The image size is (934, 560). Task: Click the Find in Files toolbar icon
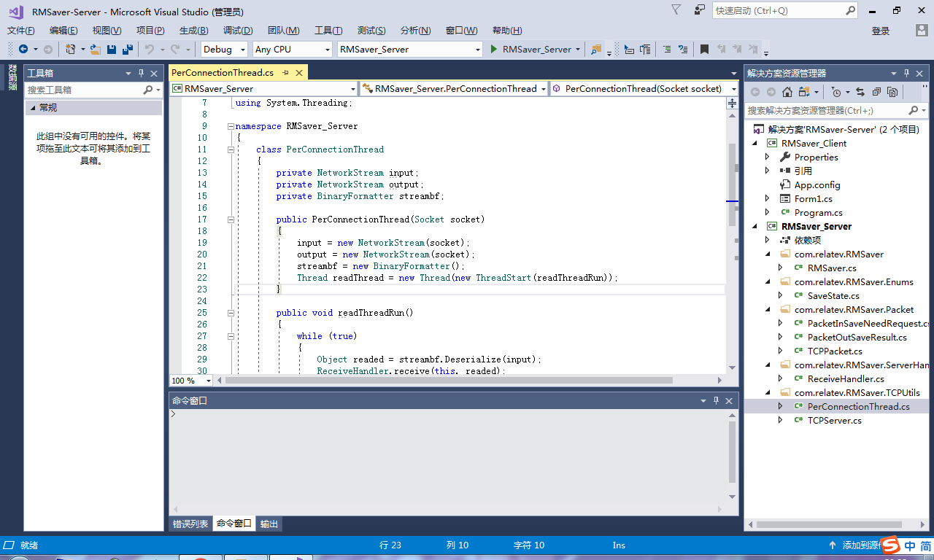pyautogui.click(x=596, y=50)
